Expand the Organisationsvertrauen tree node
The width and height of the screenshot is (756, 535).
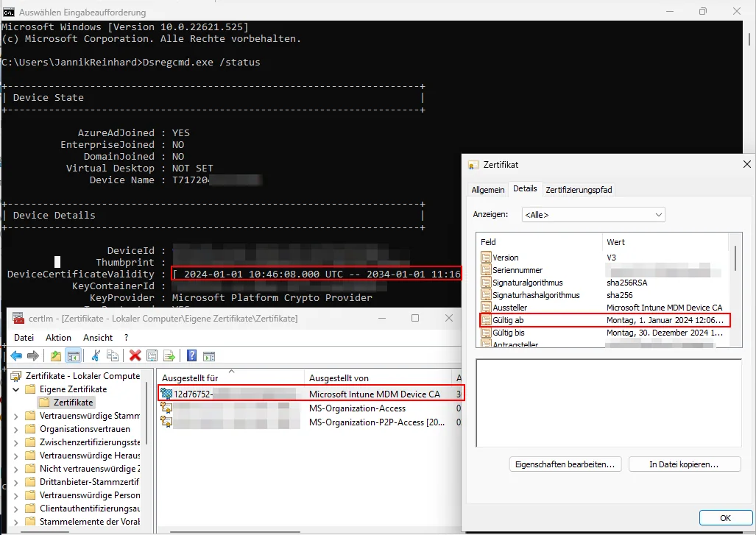[16, 429]
